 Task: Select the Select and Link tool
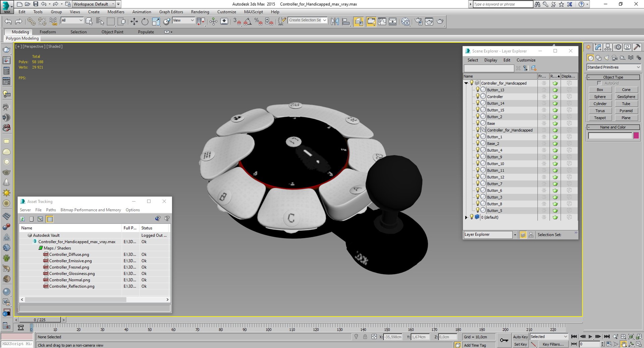[x=31, y=21]
